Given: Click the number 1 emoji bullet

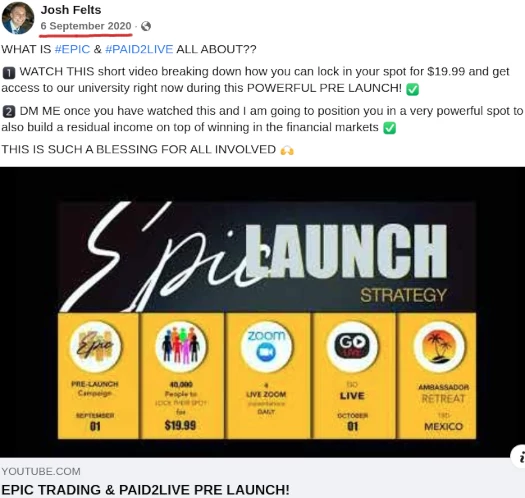Looking at the screenshot, I should coord(9,73).
